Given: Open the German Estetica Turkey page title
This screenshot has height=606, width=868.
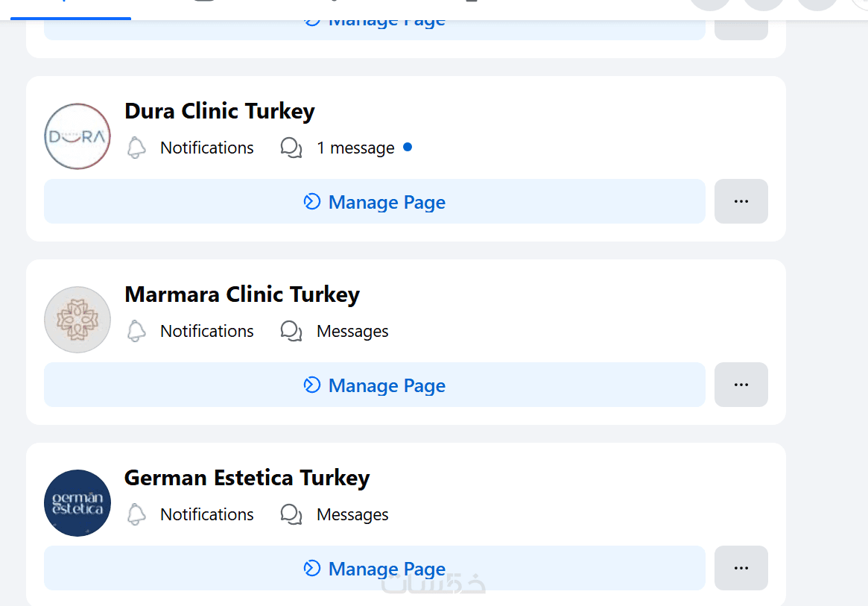Looking at the screenshot, I should coord(247,478).
